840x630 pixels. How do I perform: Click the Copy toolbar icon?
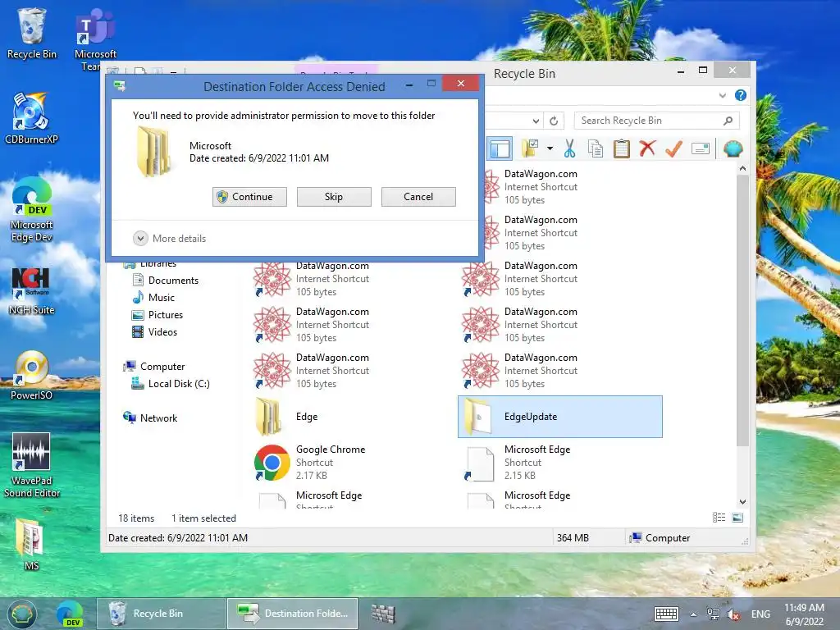click(596, 148)
